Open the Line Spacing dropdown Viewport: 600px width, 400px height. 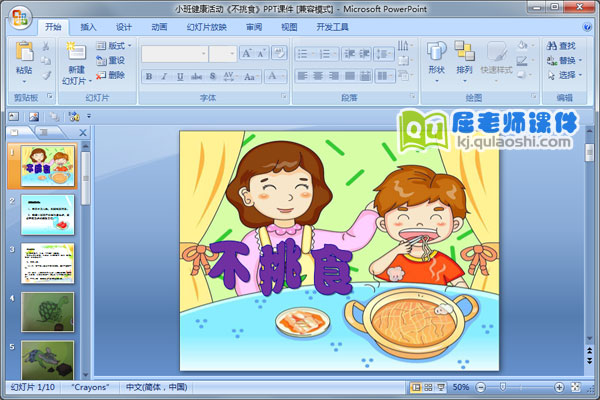(x=384, y=54)
